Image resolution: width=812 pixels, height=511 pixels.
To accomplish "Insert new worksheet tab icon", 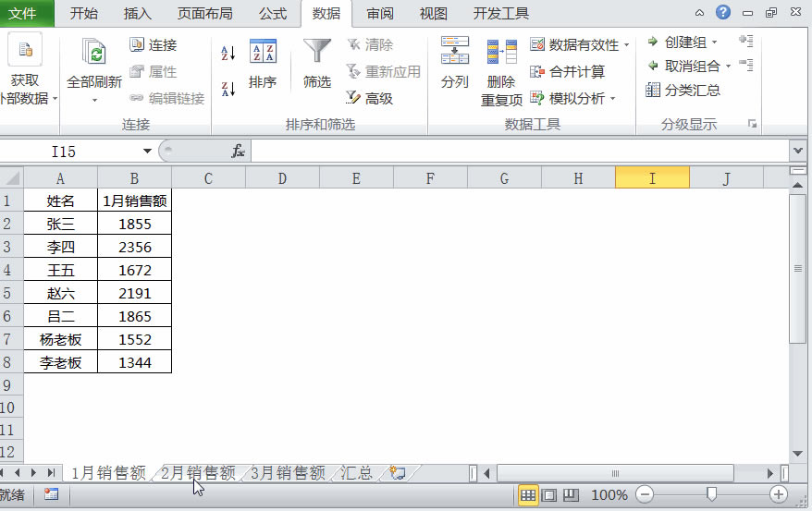I will click(x=398, y=473).
